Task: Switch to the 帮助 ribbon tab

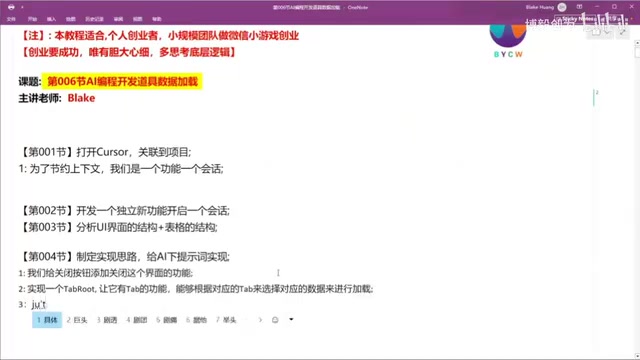Action: (157, 19)
